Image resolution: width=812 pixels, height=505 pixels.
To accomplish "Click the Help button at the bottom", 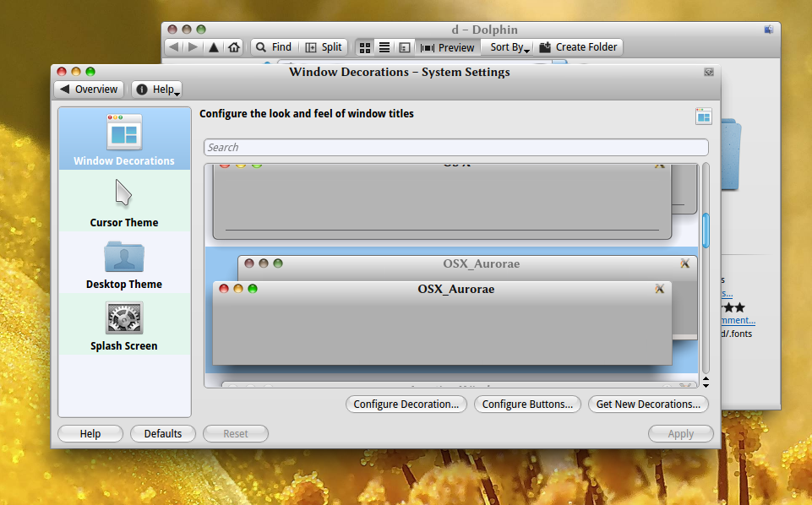I will pyautogui.click(x=90, y=433).
